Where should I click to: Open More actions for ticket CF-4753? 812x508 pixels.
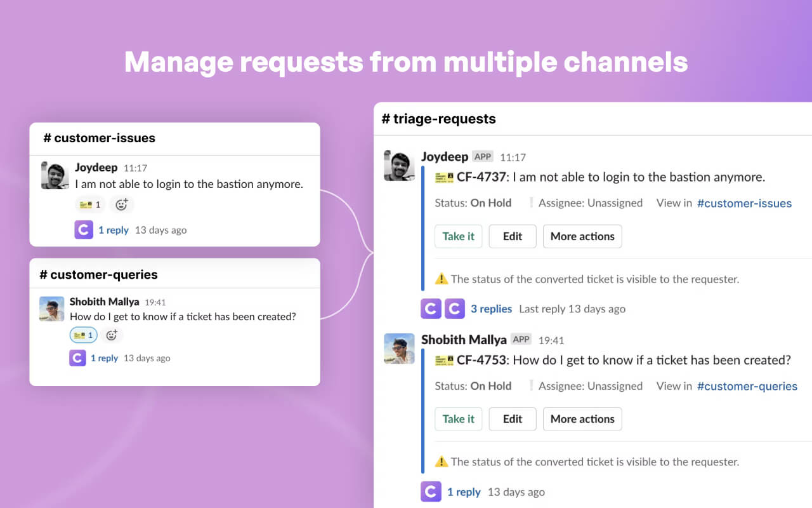582,419
